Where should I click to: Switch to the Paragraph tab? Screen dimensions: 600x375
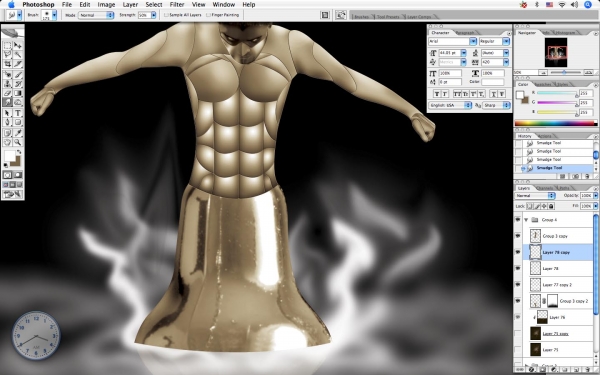[x=465, y=33]
